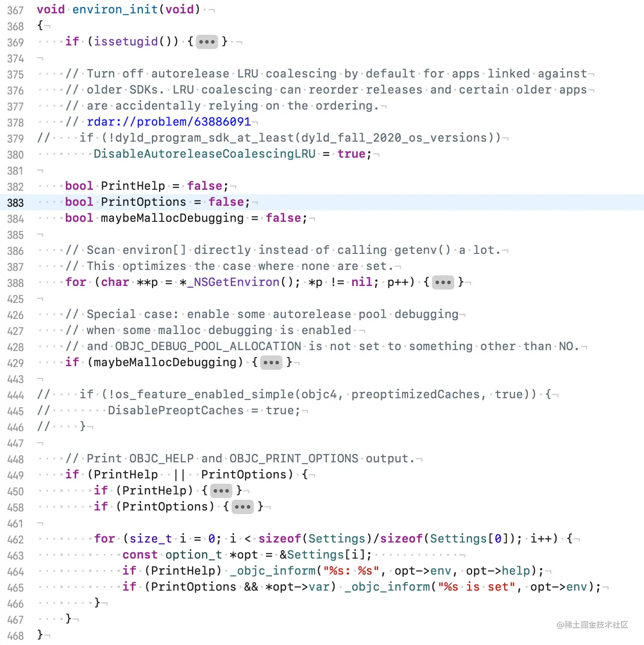Image resolution: width=644 pixels, height=645 pixels.
Task: Expand folded maybeMallocDebugging if block
Action: click(272, 362)
